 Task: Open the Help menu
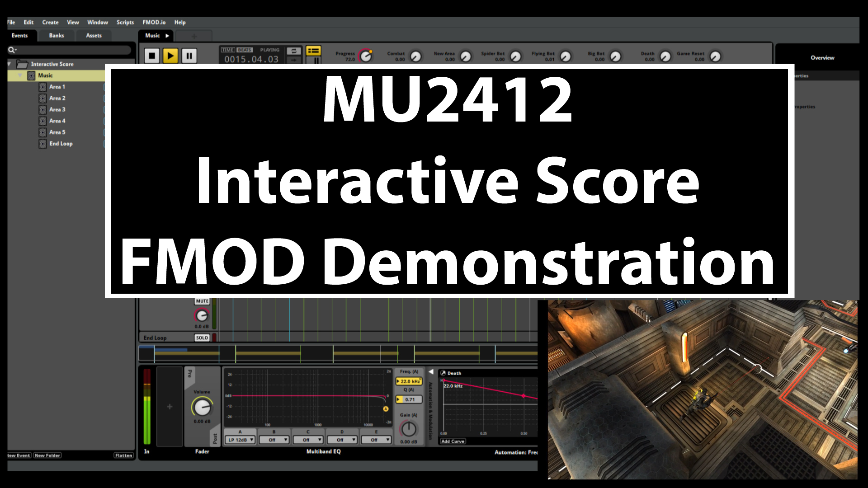click(x=180, y=22)
